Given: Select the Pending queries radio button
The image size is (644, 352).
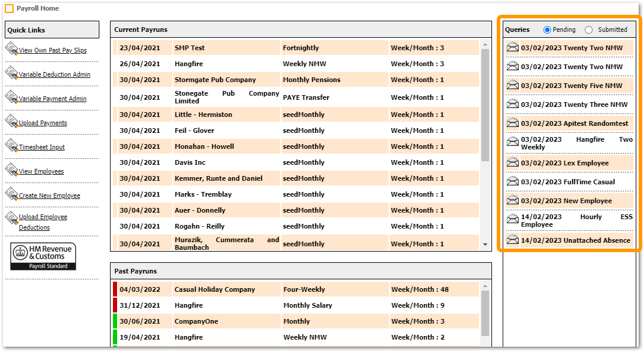Looking at the screenshot, I should click(x=547, y=30).
